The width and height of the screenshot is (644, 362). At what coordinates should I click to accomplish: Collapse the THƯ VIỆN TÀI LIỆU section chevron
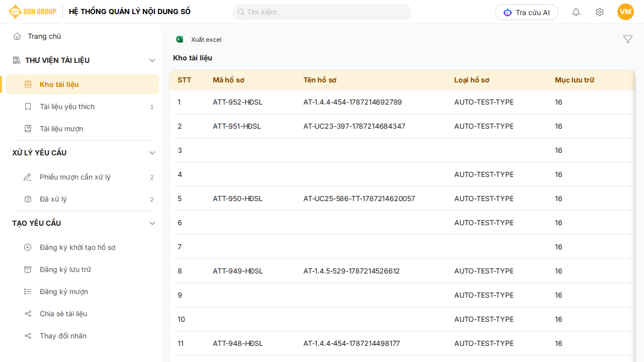[x=152, y=60]
